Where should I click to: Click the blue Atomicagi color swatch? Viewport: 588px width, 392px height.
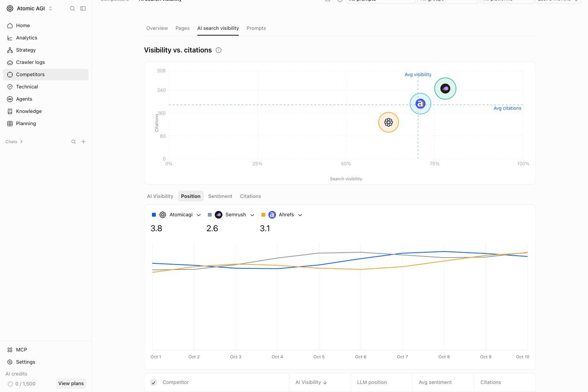pos(154,215)
